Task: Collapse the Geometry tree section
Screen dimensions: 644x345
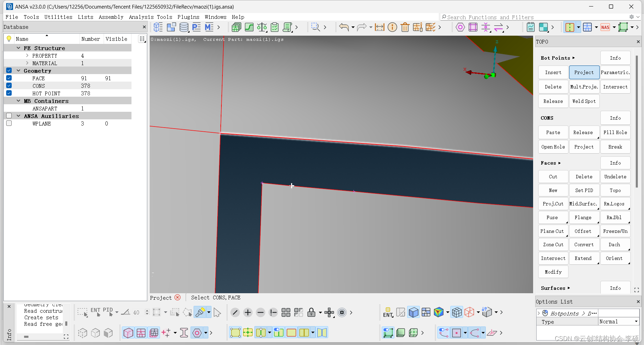Action: point(19,71)
